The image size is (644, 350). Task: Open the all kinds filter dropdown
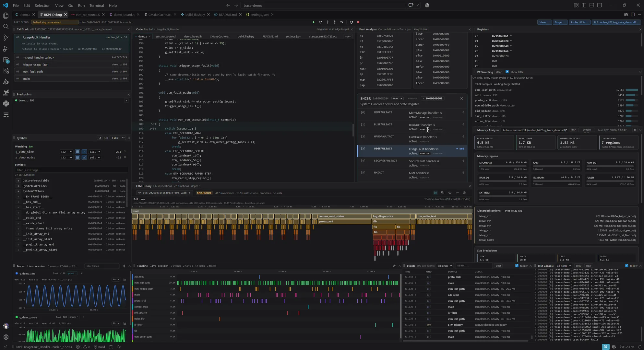coord(445,266)
